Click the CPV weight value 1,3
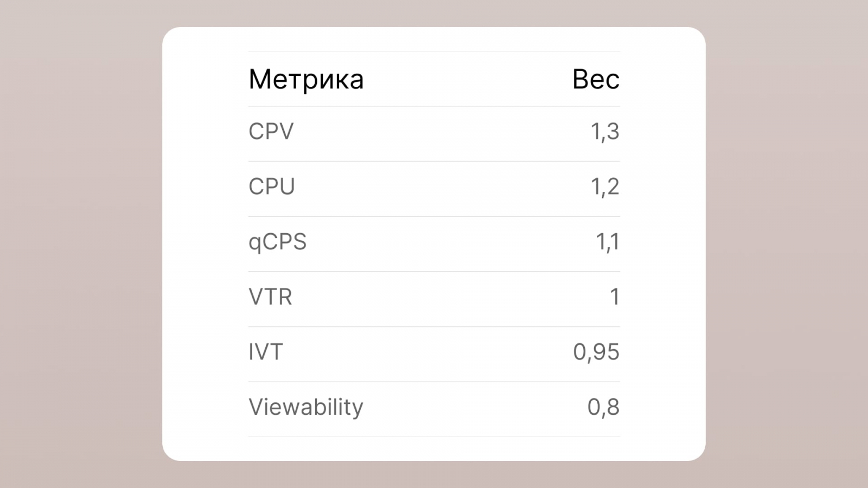This screenshot has height=488, width=868. 604,131
